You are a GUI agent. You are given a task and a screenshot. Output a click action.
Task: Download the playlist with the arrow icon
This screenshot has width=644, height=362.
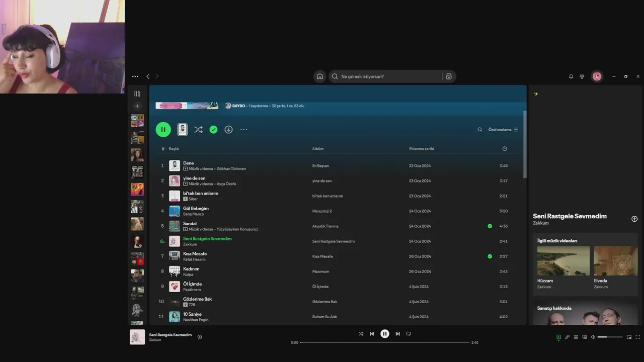coord(228,130)
